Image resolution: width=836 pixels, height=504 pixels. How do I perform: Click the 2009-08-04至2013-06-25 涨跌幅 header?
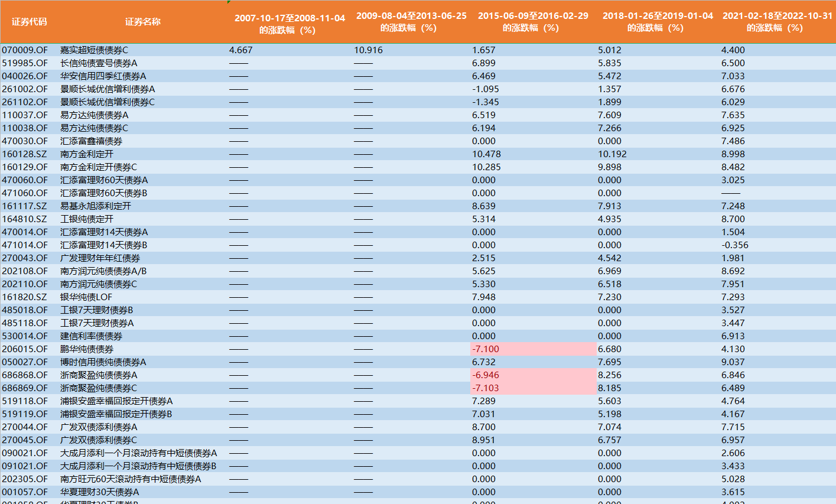point(411,22)
